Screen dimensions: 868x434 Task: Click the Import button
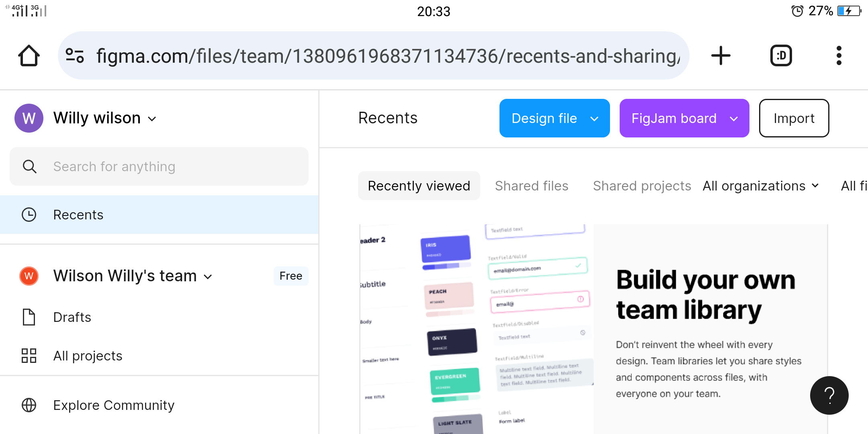(x=794, y=118)
